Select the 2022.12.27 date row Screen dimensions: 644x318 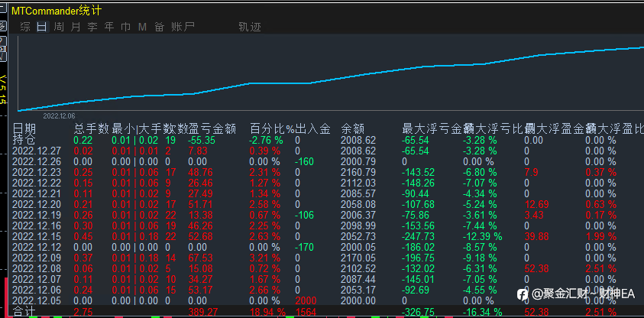(x=37, y=151)
